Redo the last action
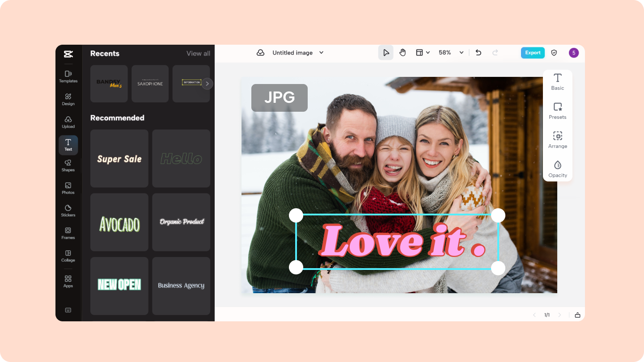 point(495,53)
